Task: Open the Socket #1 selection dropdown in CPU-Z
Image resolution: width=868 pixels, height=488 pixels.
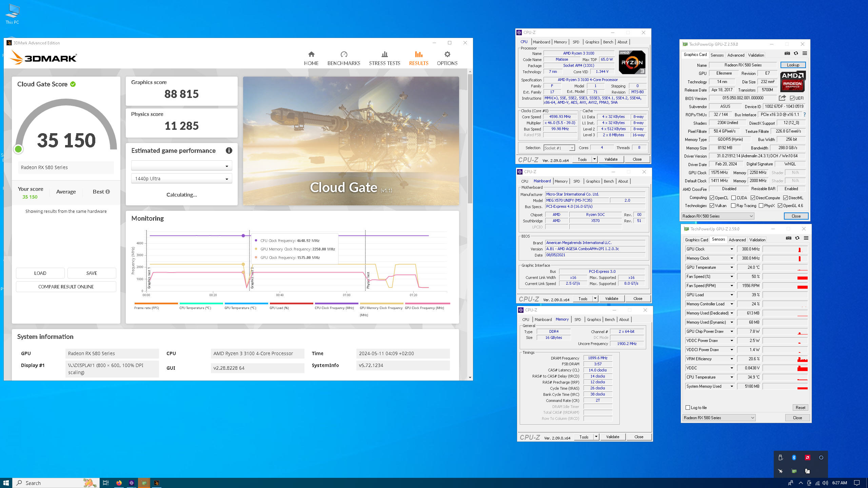Action: (x=559, y=148)
